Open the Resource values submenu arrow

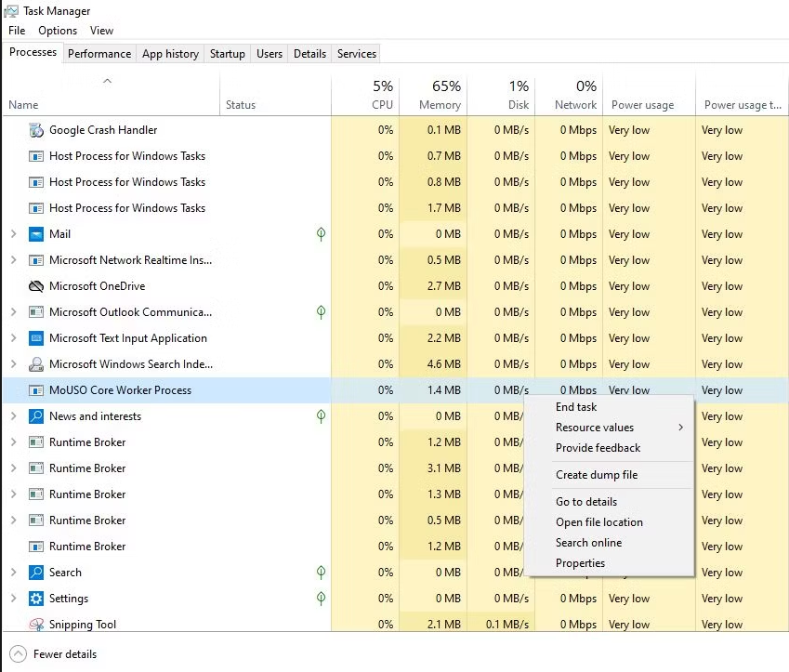[x=681, y=428]
